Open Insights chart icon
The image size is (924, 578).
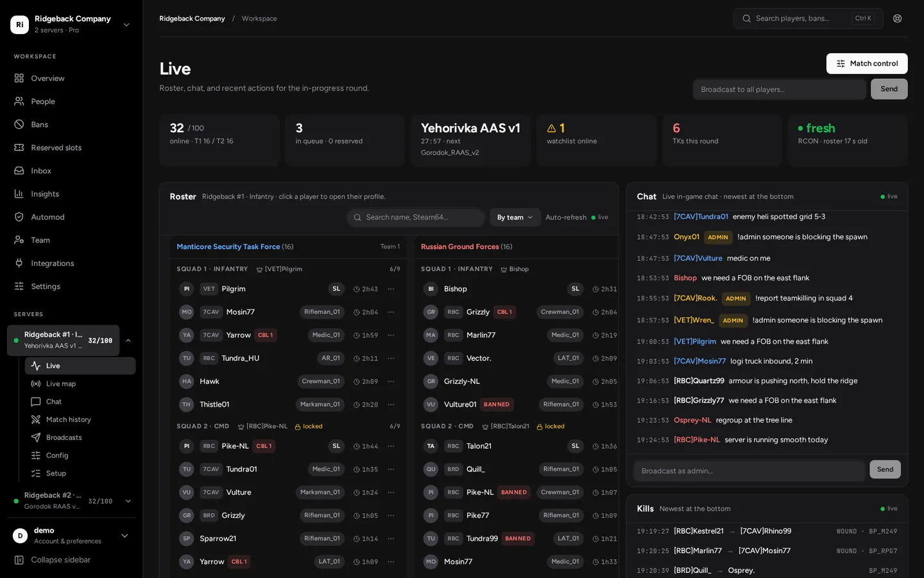pos(19,194)
